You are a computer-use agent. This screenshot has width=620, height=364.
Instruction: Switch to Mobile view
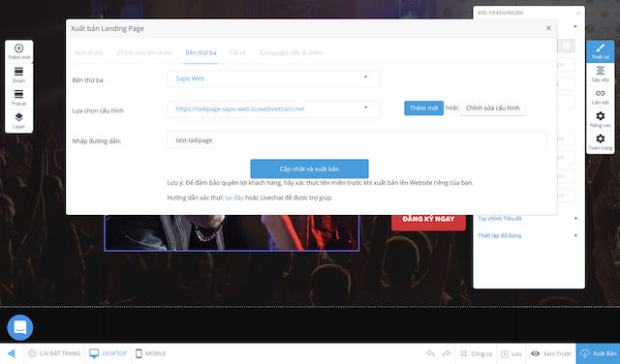pos(151,353)
